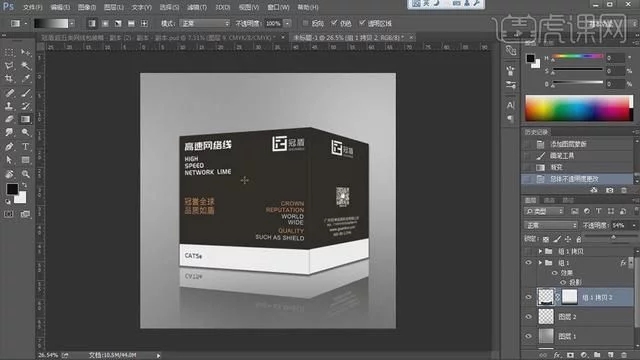Create new adjustment layer

pyautogui.click(x=584, y=355)
